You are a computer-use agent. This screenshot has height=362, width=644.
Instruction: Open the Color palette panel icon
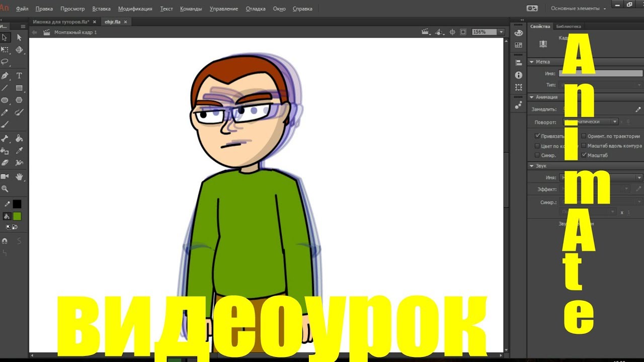[x=519, y=33]
